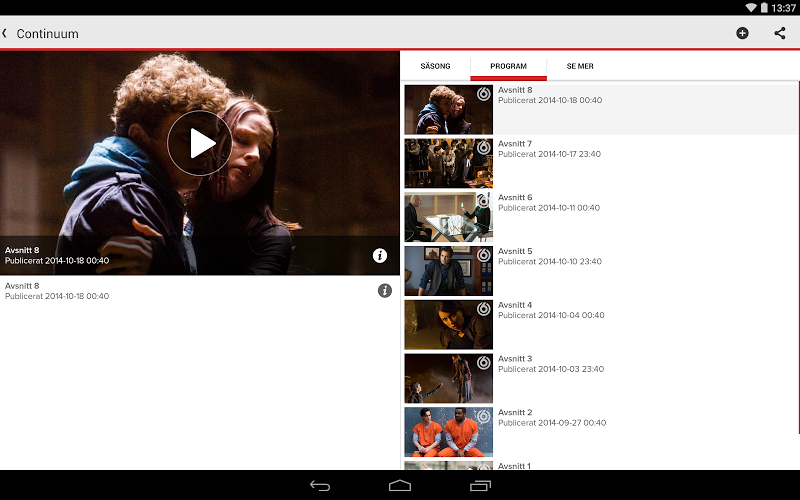Open Avsnitt 6 thumbnail

(448, 217)
